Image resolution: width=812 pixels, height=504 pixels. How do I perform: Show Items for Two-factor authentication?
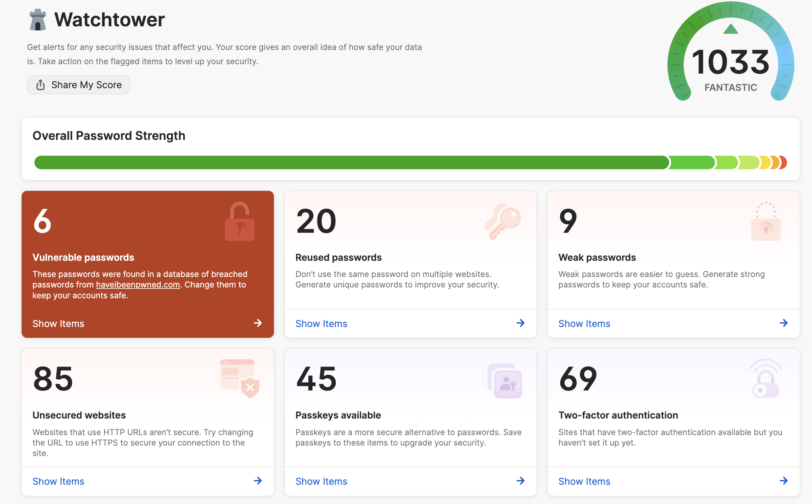point(674,481)
